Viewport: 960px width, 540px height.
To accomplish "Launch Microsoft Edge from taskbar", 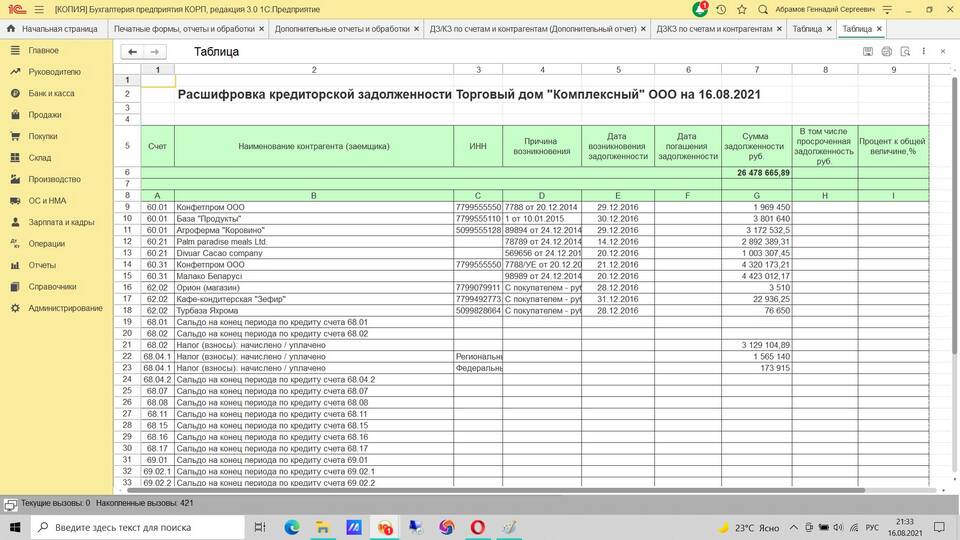I will 292,527.
